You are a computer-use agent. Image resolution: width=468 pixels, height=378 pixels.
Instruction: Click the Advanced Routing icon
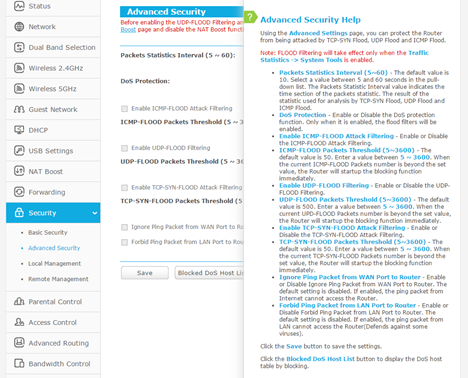[19, 343]
